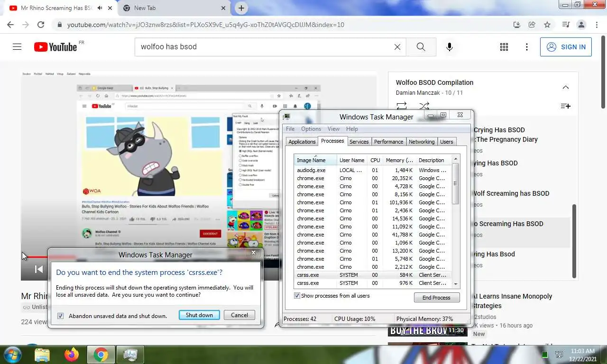
Task: Open the Chrome share page icon
Action: pyautogui.click(x=532, y=25)
